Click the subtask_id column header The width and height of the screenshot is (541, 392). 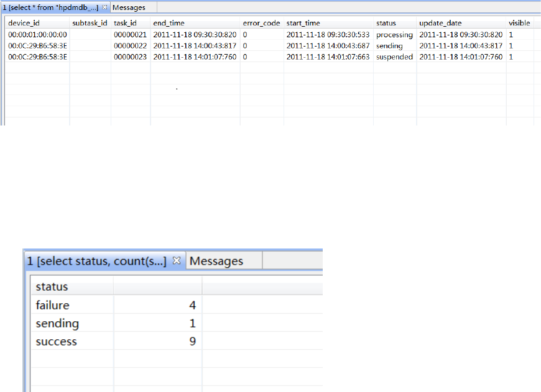click(90, 23)
